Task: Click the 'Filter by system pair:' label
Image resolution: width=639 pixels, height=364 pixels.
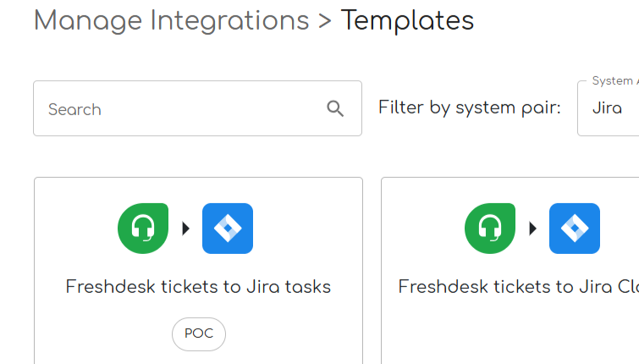Action: coord(470,108)
